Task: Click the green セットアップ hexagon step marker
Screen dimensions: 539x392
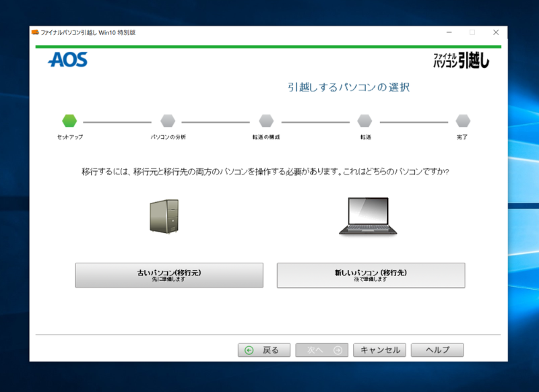Action: [69, 121]
